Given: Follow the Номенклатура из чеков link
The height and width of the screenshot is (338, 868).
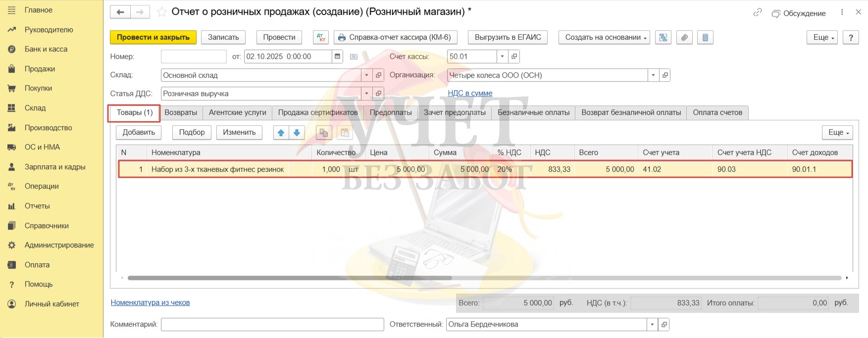Looking at the screenshot, I should point(150,302).
